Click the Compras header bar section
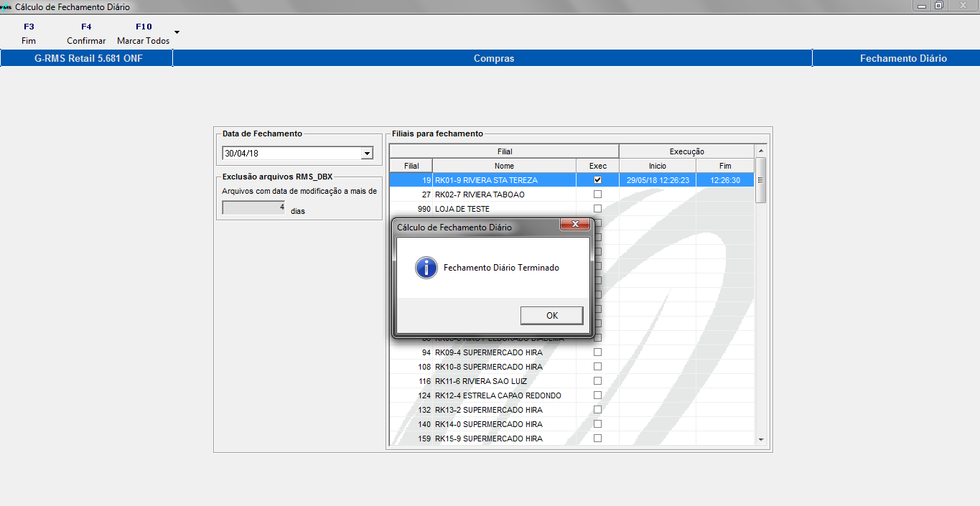Viewport: 980px width, 506px height. pyautogui.click(x=493, y=58)
